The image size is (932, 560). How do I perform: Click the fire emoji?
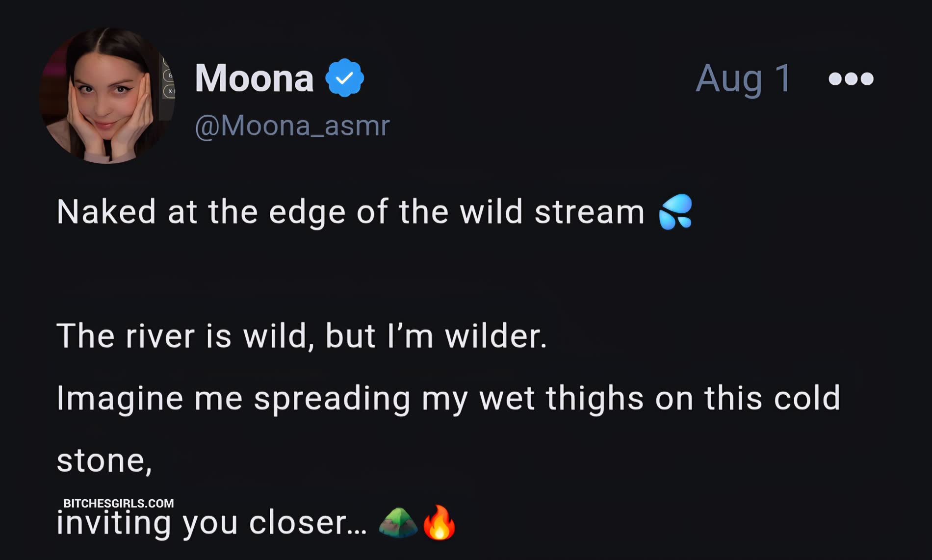pyautogui.click(x=439, y=523)
